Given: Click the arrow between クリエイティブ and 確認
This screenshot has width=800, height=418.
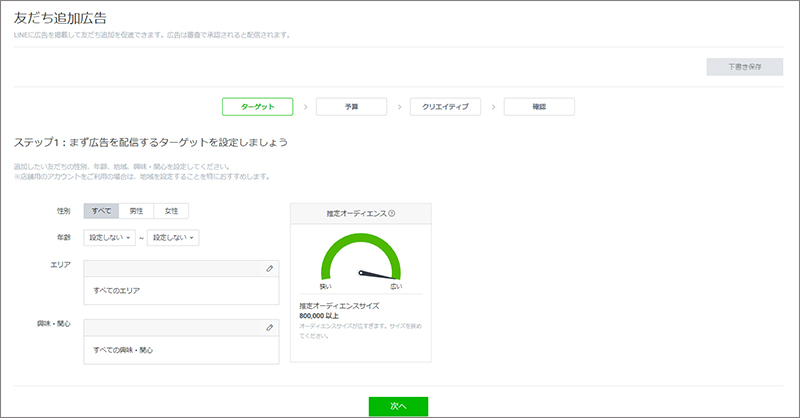Looking at the screenshot, I should [493, 106].
